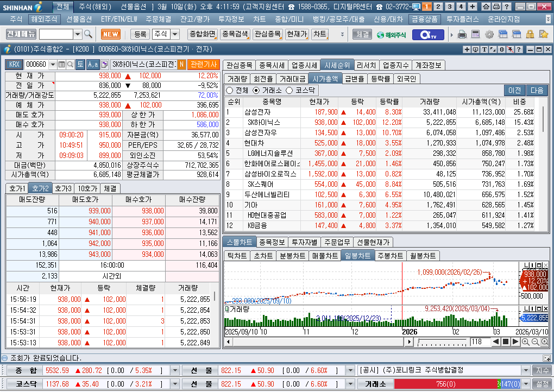Screen dimensions: 554x392
Task: Click the magnifier search icon next to menu search box
Action: [88, 34]
